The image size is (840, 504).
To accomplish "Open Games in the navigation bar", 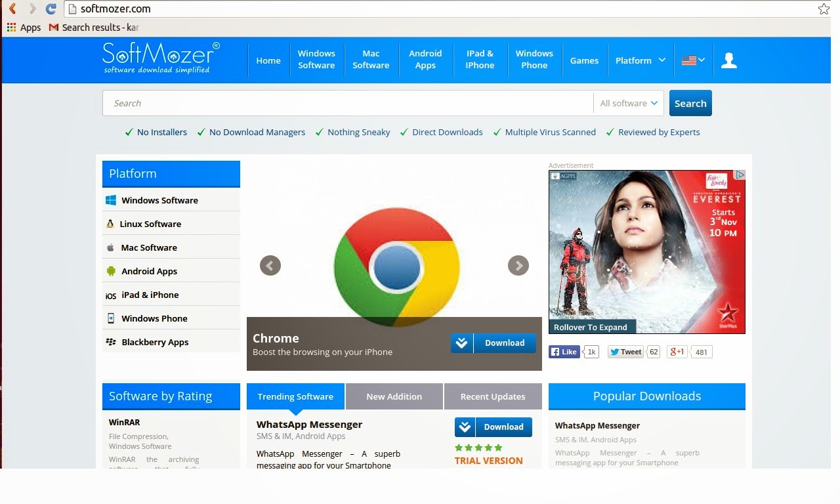I will coord(584,60).
